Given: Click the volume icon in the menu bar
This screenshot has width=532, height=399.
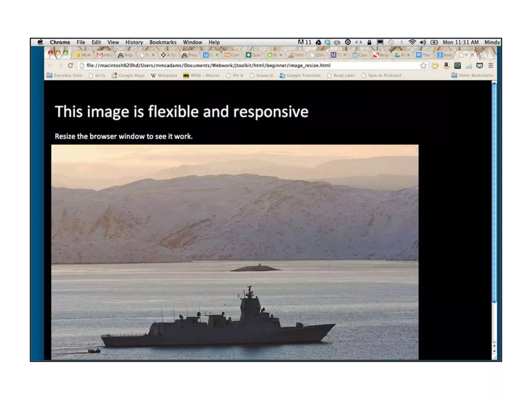Looking at the screenshot, I should pos(423,42).
